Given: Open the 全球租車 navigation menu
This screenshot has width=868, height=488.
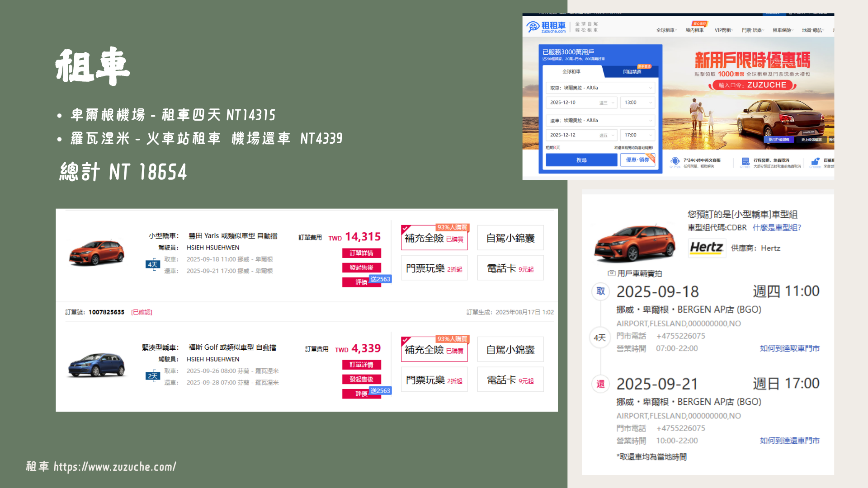Looking at the screenshot, I should click(666, 30).
